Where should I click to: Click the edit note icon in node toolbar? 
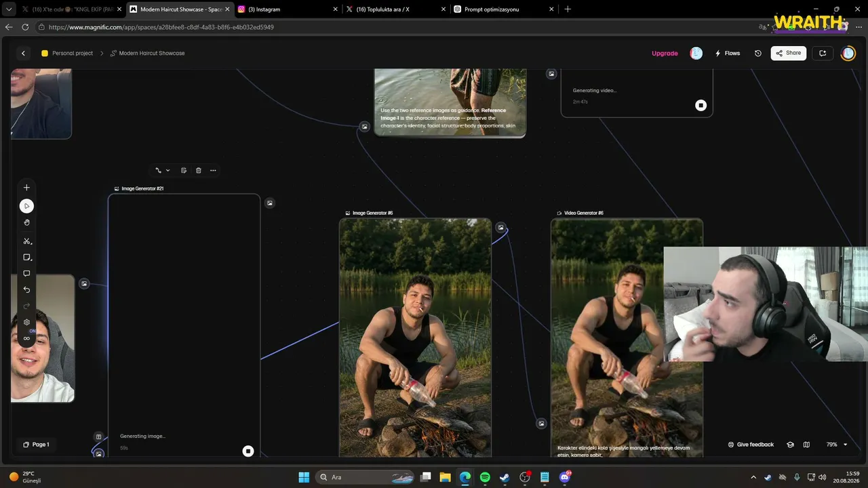tap(184, 171)
